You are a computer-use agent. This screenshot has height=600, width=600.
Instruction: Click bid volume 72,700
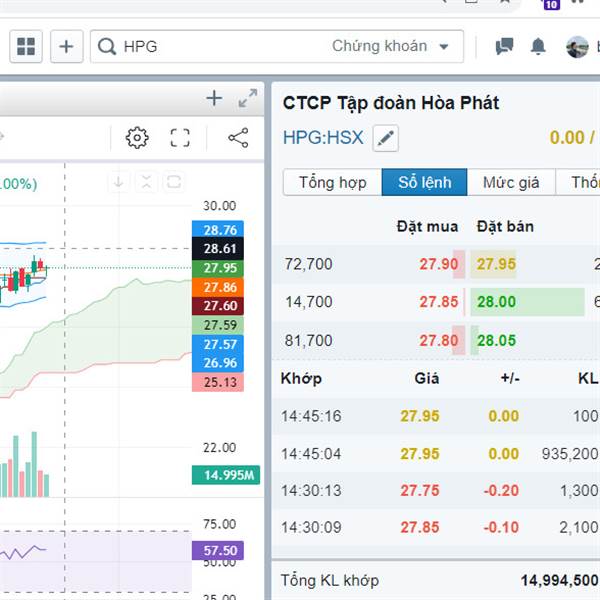(308, 264)
